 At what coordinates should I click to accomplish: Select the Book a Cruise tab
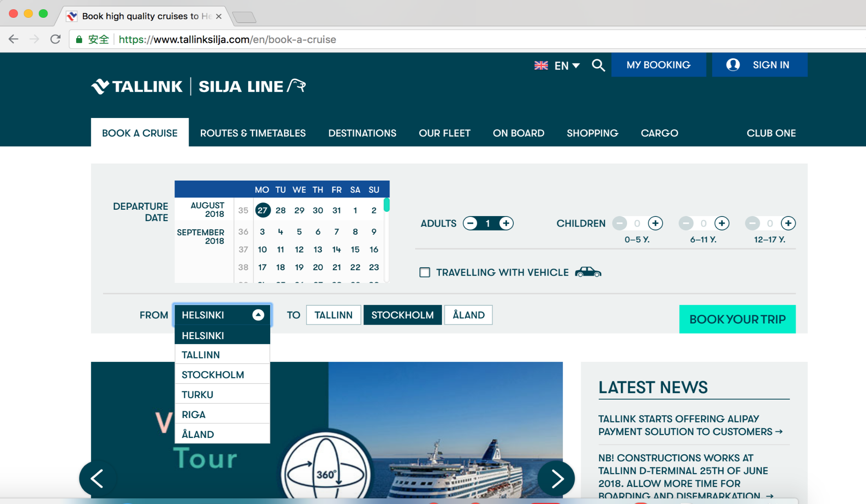[x=140, y=133]
